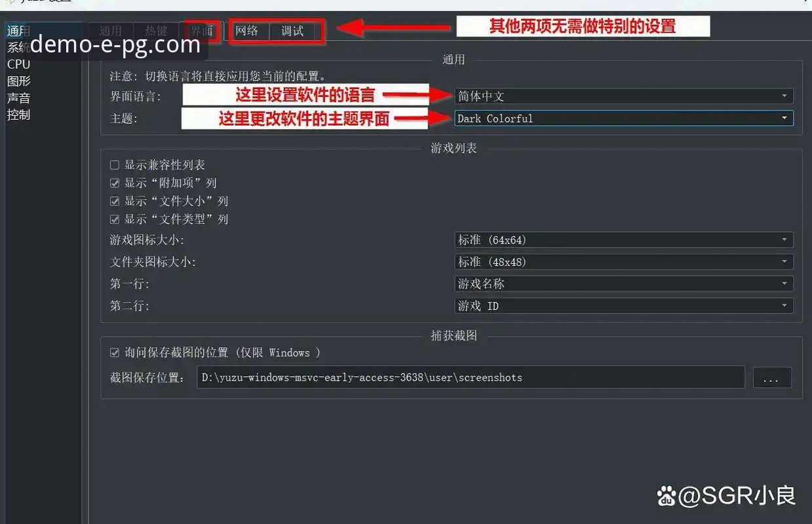Image resolution: width=812 pixels, height=524 pixels.
Task: Open 文件夹图标大小 dropdown 标准 (48x48)
Action: pyautogui.click(x=624, y=262)
